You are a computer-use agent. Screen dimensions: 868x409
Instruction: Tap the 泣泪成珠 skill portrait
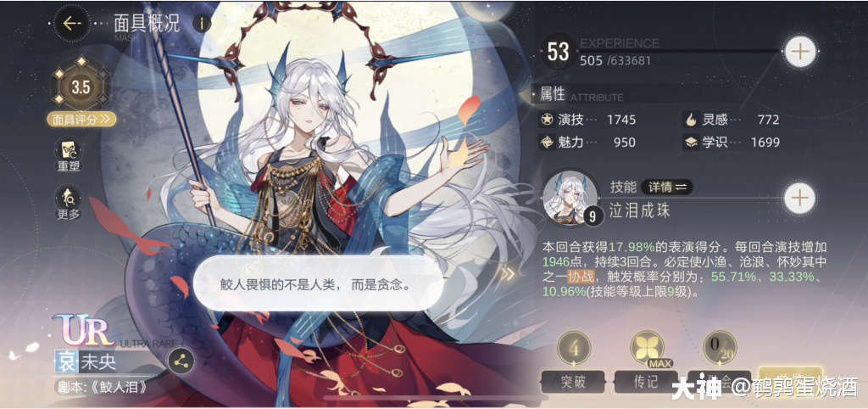coord(570,198)
